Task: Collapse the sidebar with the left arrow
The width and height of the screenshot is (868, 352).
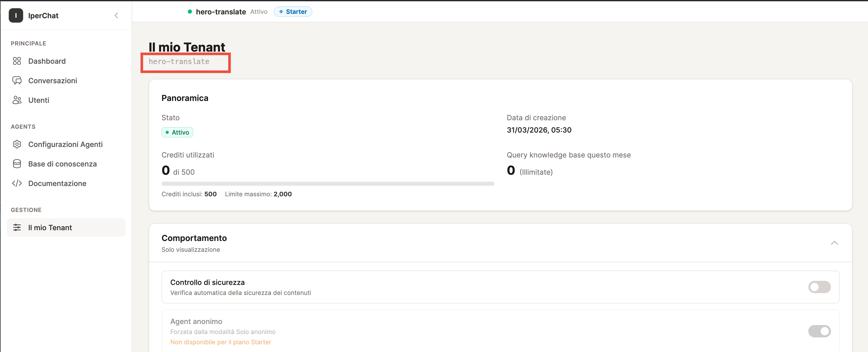Action: (116, 15)
